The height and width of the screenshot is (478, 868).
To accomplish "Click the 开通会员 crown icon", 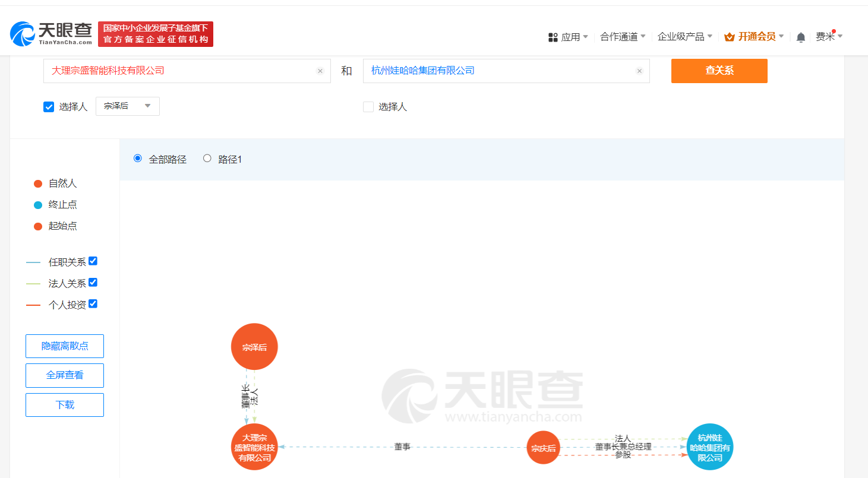I will [x=729, y=36].
